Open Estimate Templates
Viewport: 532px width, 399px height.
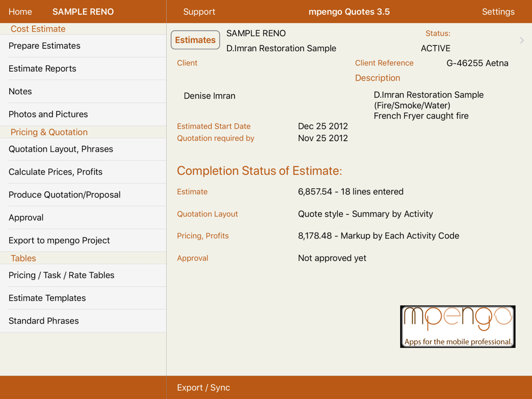click(x=46, y=298)
